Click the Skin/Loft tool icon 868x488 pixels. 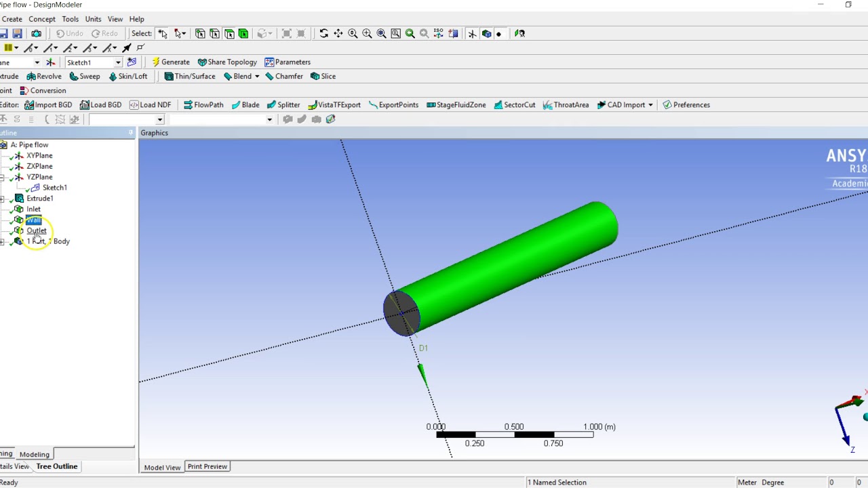113,77
